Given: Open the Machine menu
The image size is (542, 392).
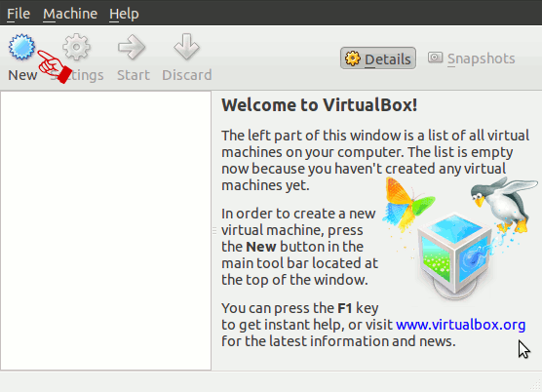Looking at the screenshot, I should pyautogui.click(x=70, y=14).
